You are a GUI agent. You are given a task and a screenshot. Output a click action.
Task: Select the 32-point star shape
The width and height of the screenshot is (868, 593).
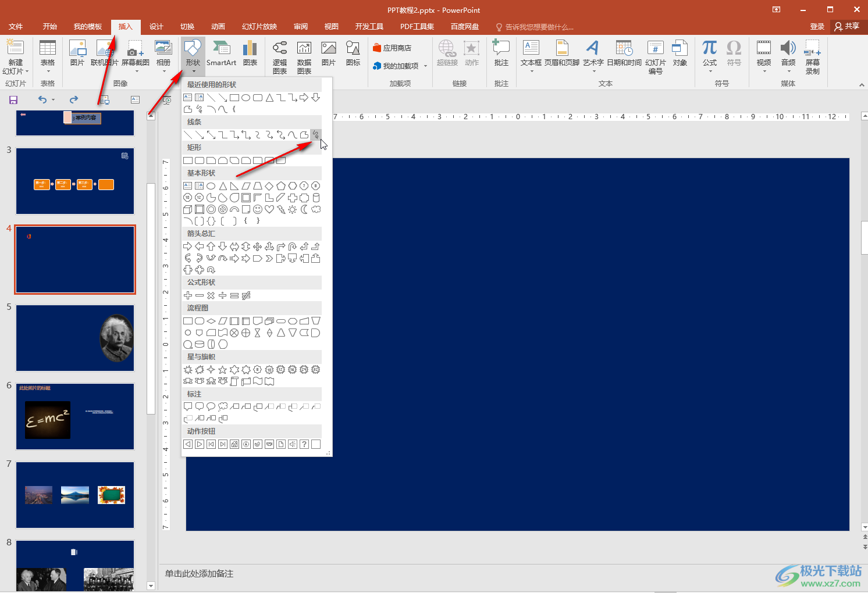point(316,370)
